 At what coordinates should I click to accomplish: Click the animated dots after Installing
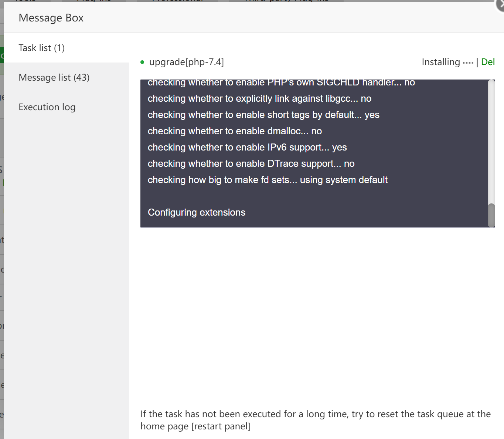click(468, 63)
